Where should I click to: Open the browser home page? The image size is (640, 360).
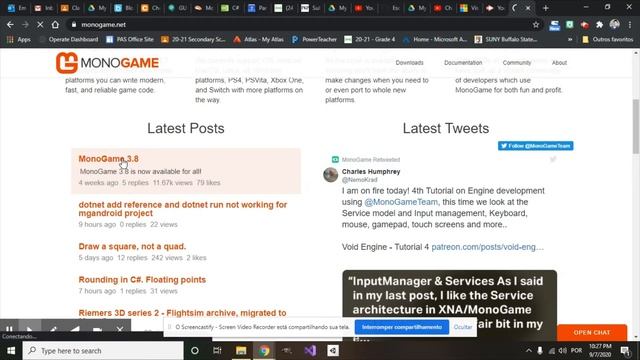pos(55,24)
